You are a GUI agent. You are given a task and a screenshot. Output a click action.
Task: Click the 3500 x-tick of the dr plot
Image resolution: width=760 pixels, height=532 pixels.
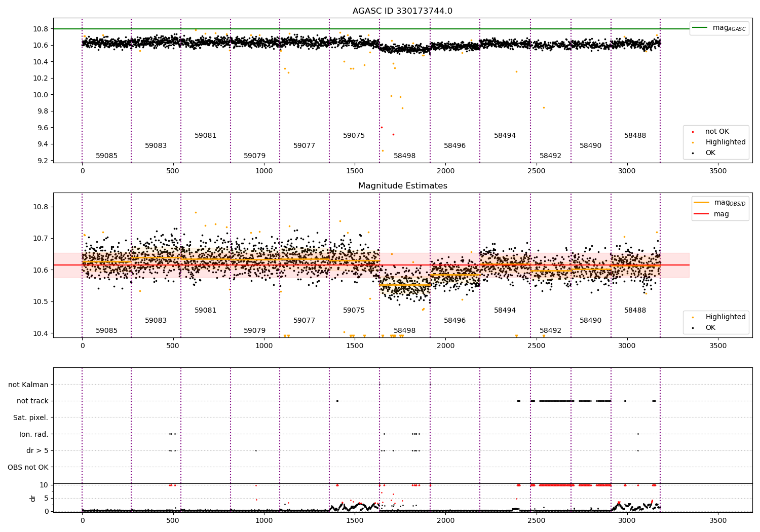[718, 520]
